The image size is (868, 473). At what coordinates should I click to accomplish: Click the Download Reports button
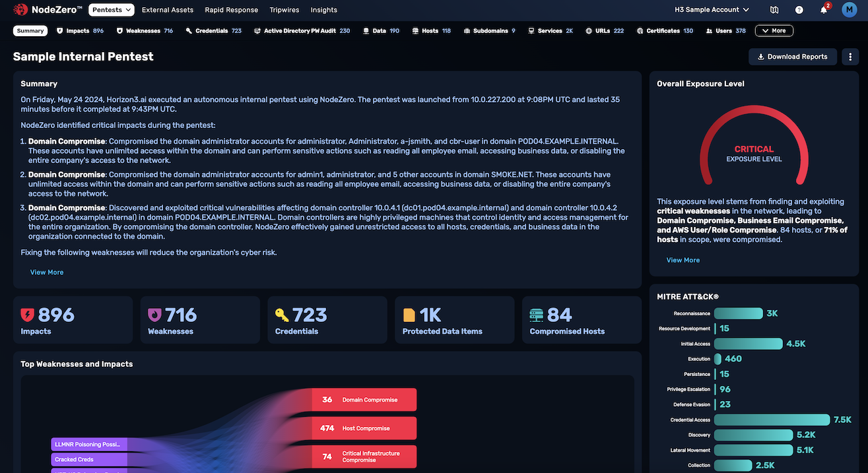click(792, 56)
